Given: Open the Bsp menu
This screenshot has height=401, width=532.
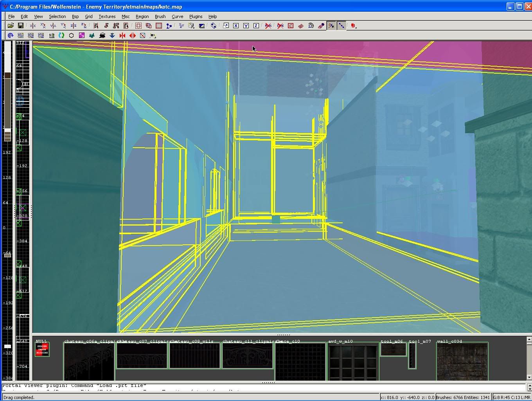Looking at the screenshot, I should [x=75, y=16].
